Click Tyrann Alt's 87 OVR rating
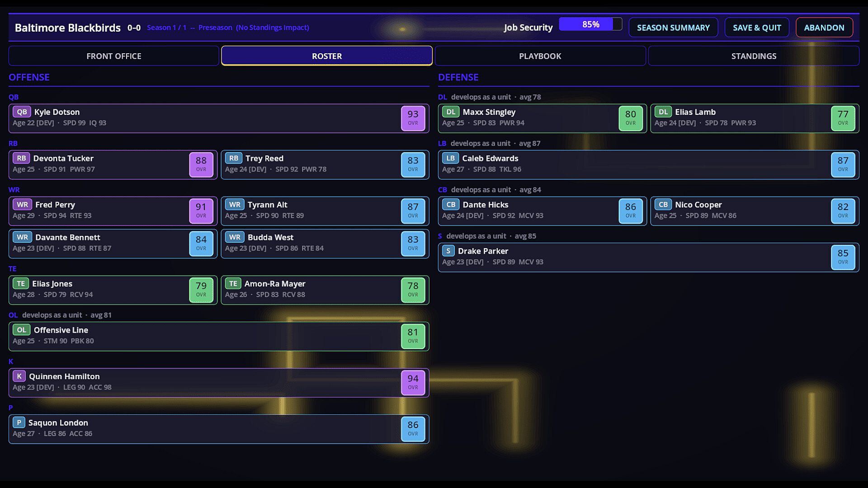Viewport: 868px width, 488px height. (x=413, y=211)
